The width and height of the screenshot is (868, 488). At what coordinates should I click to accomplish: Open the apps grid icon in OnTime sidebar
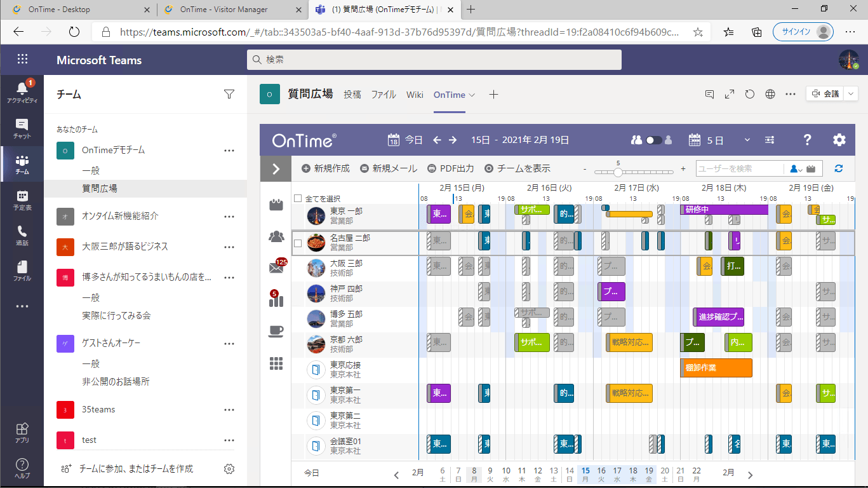(x=275, y=362)
